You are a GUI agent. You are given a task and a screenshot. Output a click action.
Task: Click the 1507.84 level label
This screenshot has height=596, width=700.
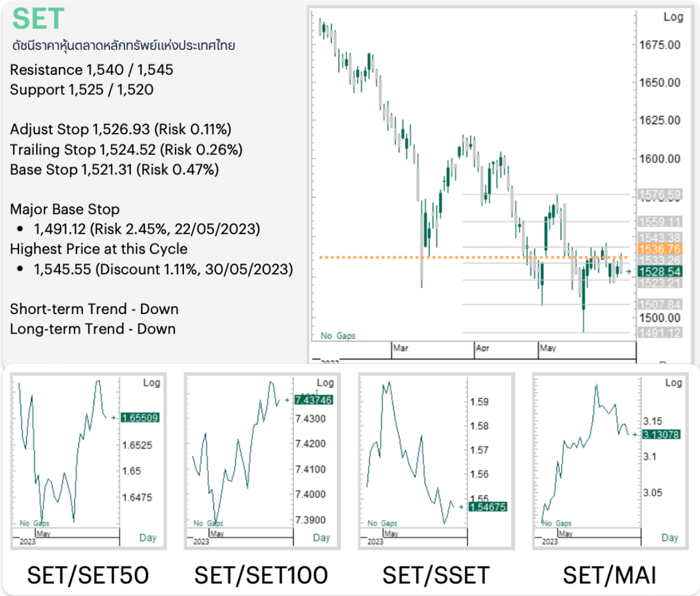pyautogui.click(x=660, y=305)
